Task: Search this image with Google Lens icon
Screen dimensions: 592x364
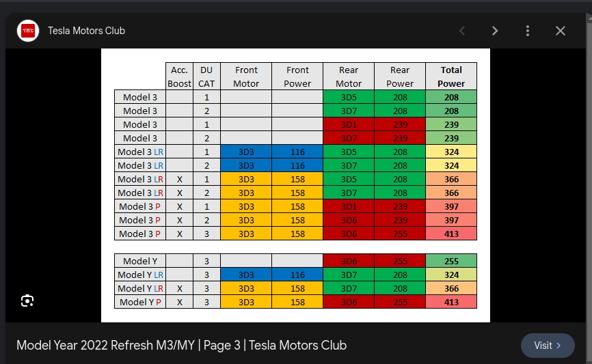Action: pos(27,300)
